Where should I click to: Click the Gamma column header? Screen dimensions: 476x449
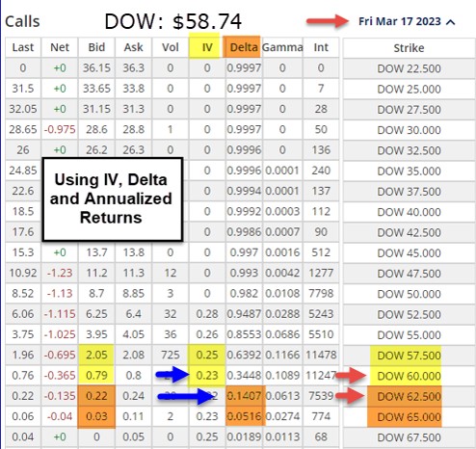(x=282, y=47)
